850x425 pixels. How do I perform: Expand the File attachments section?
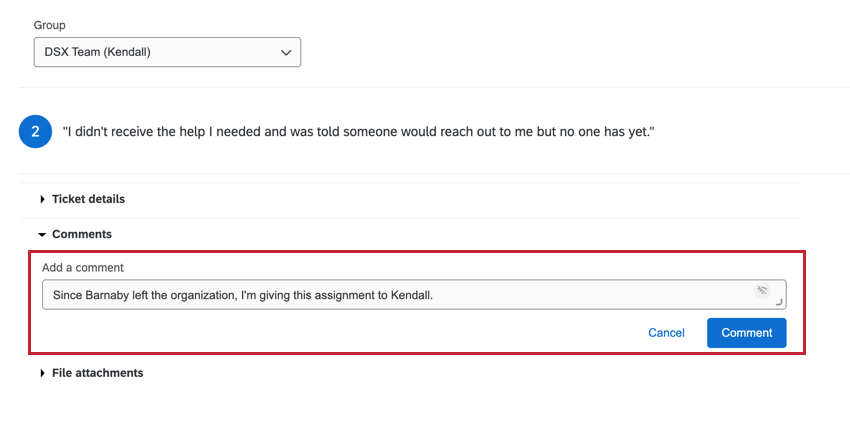[x=97, y=373]
